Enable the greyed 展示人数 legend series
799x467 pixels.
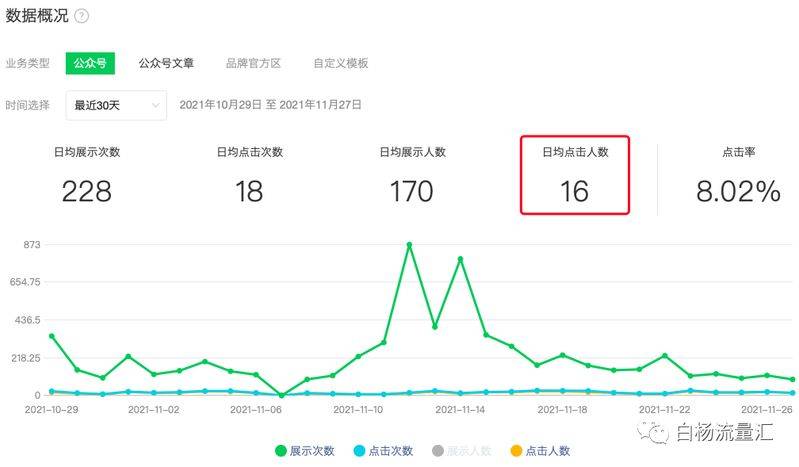462,451
